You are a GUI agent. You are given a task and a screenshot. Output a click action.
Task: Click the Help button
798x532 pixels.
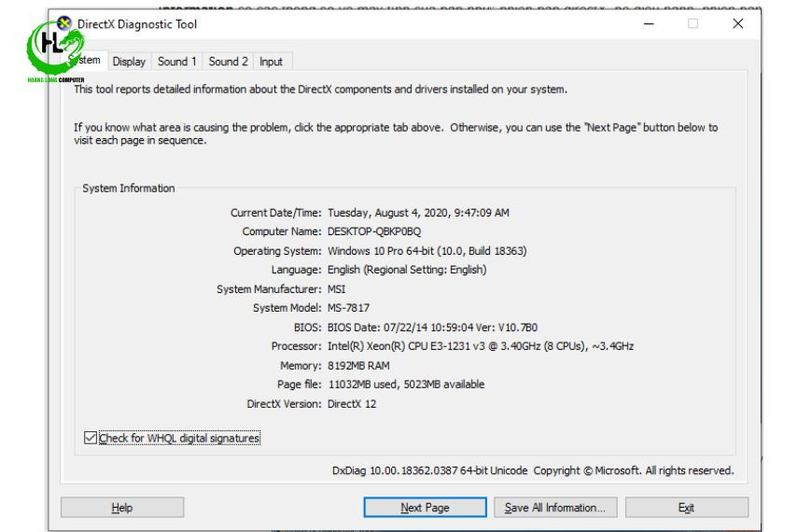(x=122, y=508)
